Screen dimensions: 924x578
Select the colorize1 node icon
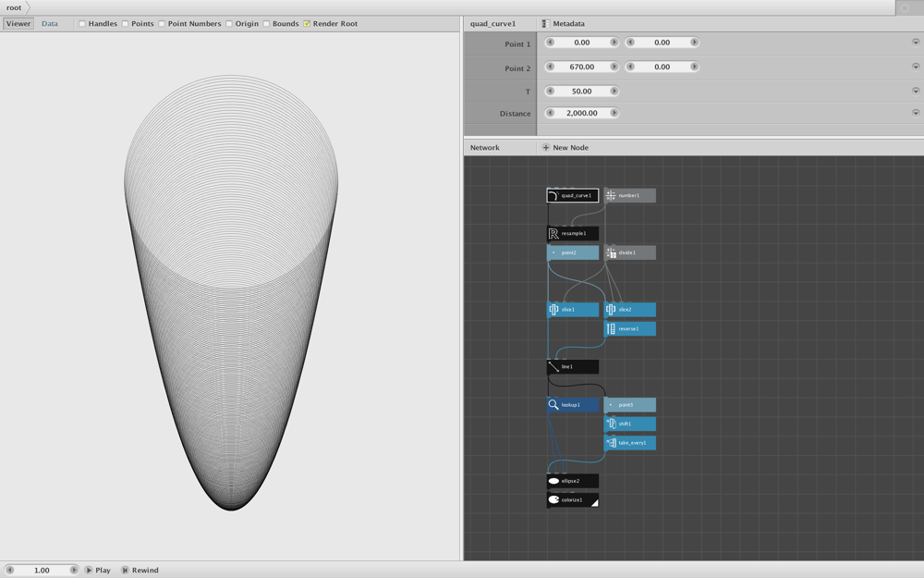pos(553,499)
